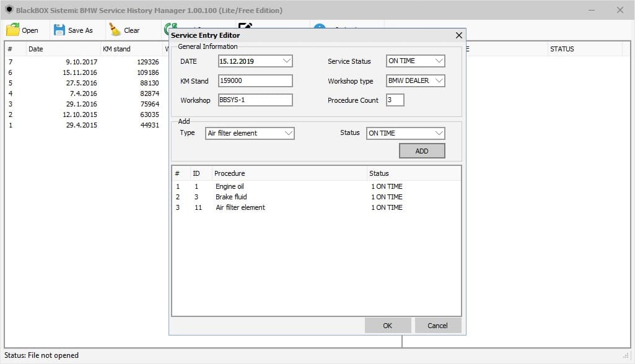
Task: Click the Clear broom icon
Action: coord(115,30)
